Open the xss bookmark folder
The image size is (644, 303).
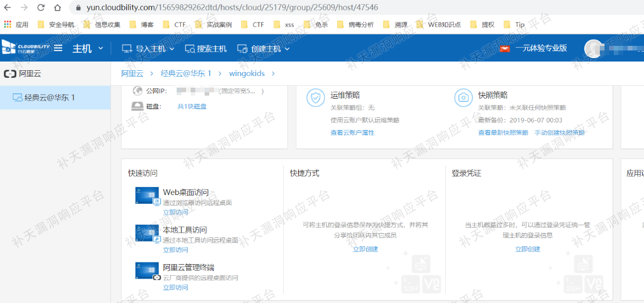coord(284,24)
